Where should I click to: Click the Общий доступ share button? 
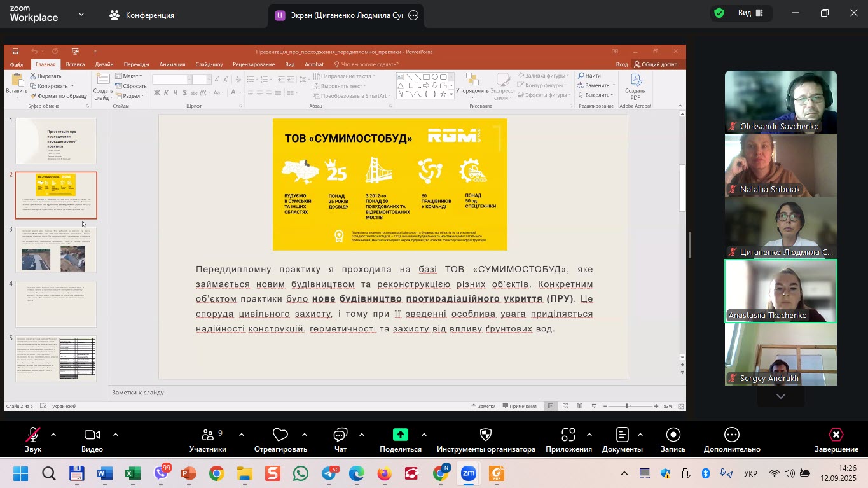click(x=655, y=64)
